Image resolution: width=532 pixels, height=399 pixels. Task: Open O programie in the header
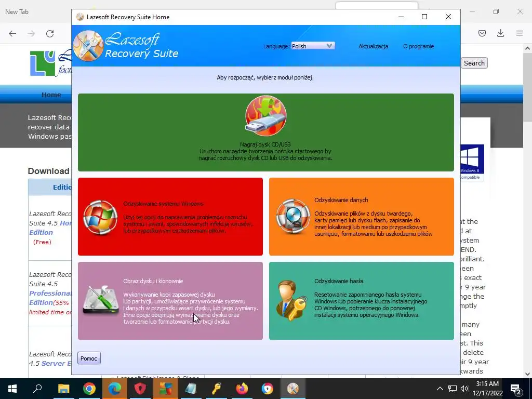418,46
